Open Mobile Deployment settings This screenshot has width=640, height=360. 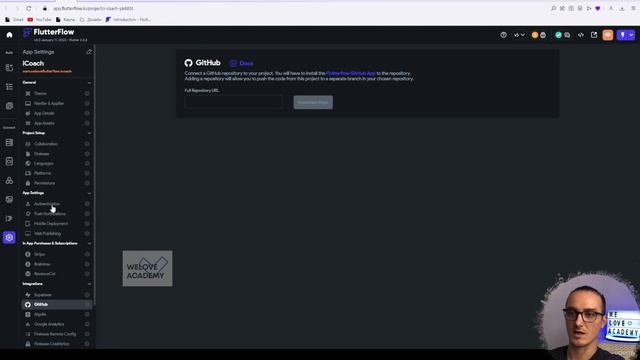57,224
